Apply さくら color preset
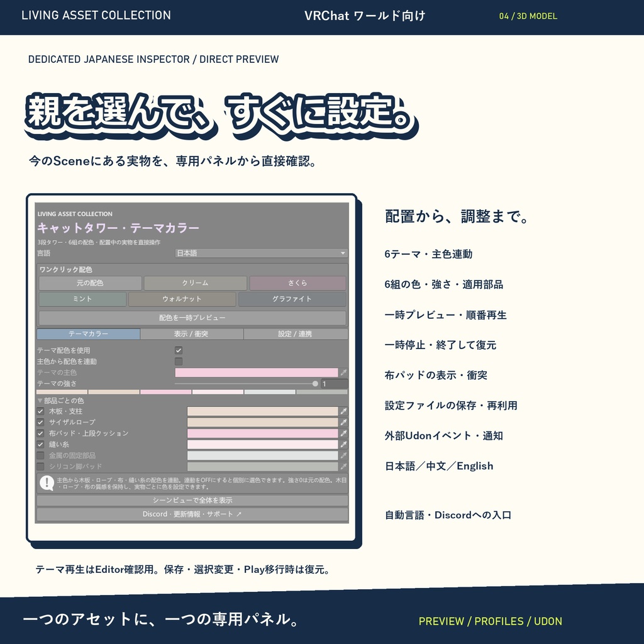 (x=297, y=283)
